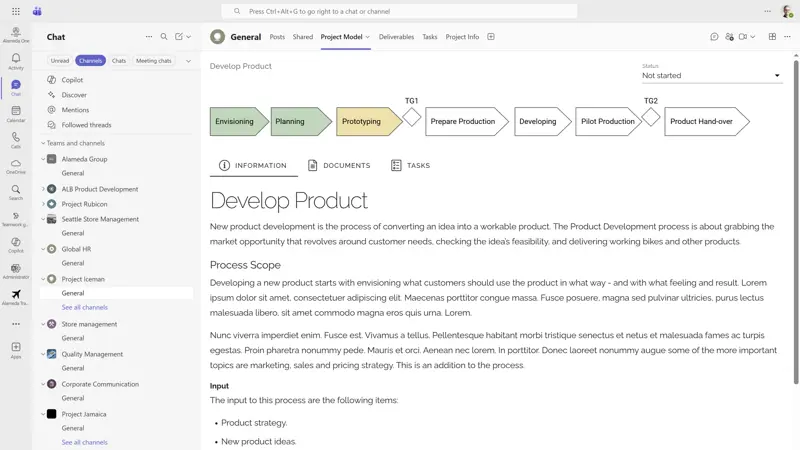Open the Tasks tab in channel header
The width and height of the screenshot is (800, 450).
click(430, 37)
